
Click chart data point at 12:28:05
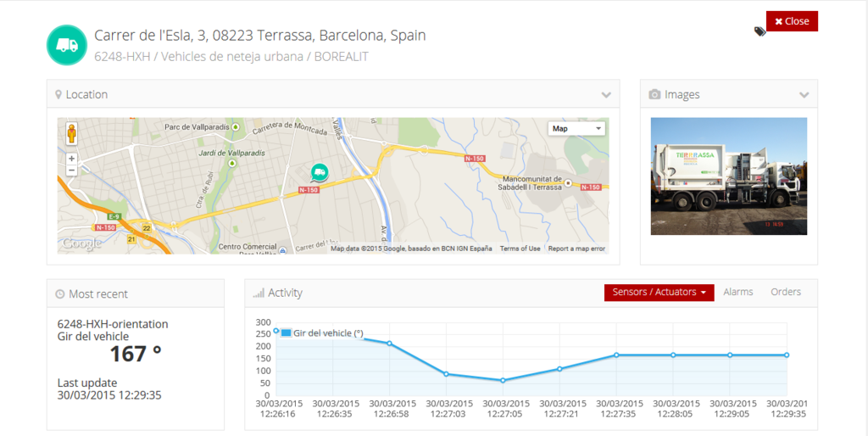click(673, 355)
